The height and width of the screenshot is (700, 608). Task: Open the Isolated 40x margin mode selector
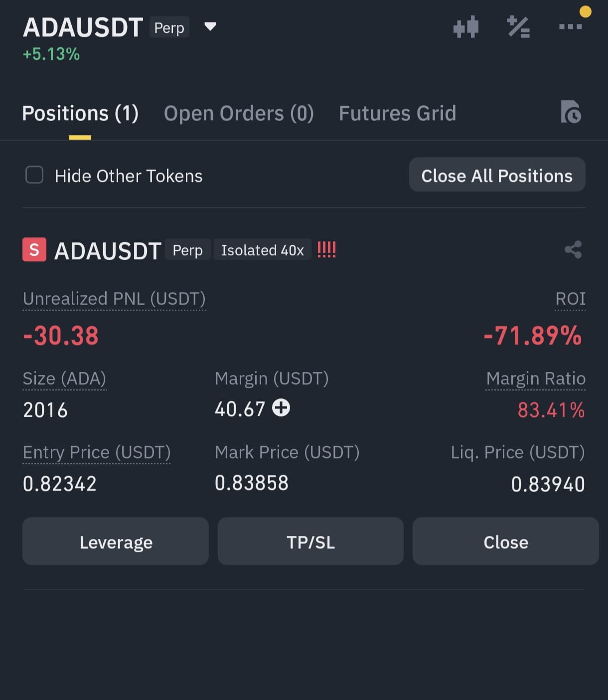pos(263,250)
